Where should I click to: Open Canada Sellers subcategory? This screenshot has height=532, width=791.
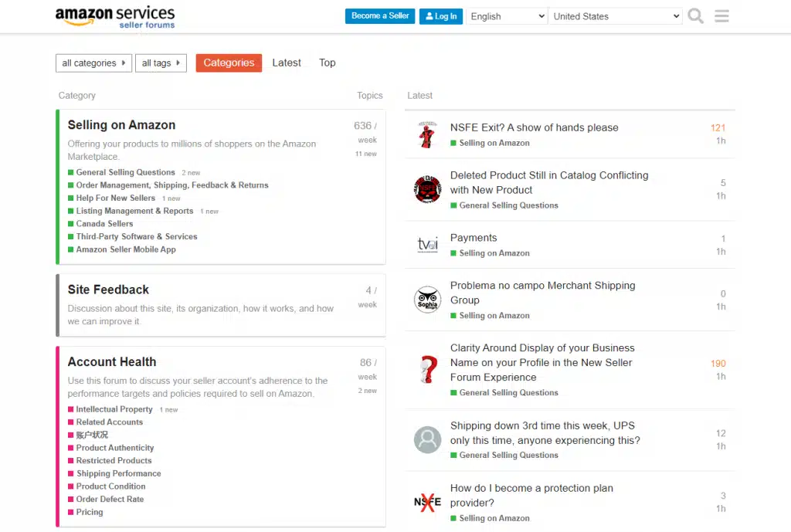[x=104, y=224]
